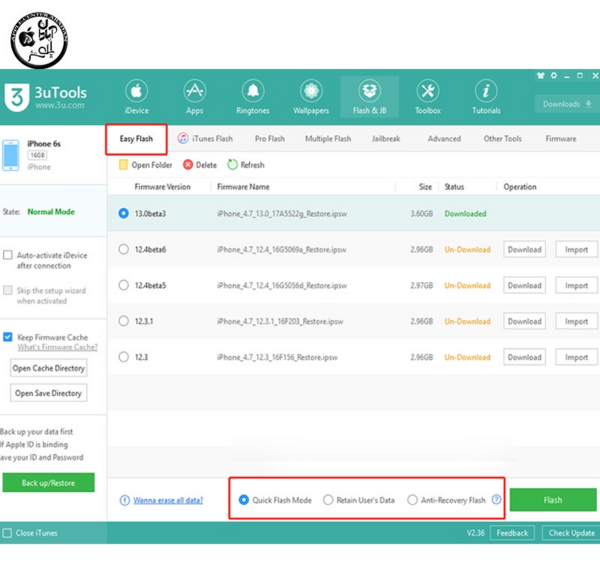Image resolution: width=600 pixels, height=574 pixels.
Task: Click the green Refresh icon
Action: click(x=232, y=165)
